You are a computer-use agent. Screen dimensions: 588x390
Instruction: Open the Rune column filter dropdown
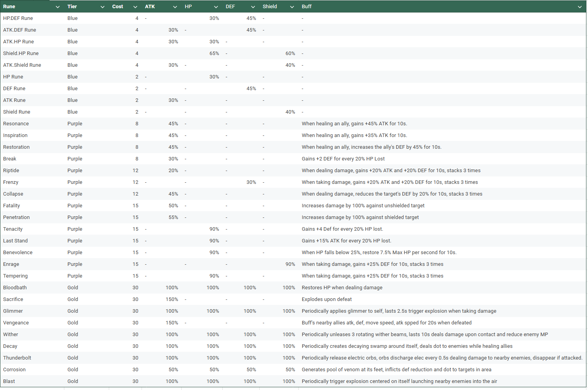click(58, 7)
